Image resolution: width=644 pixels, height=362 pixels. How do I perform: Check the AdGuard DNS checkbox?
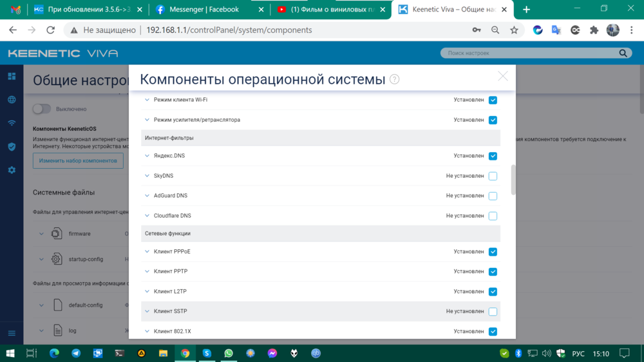493,196
